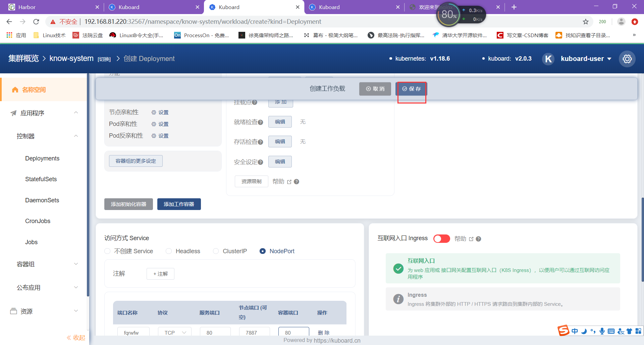Click help question icon next to 存活检查

pos(260,142)
